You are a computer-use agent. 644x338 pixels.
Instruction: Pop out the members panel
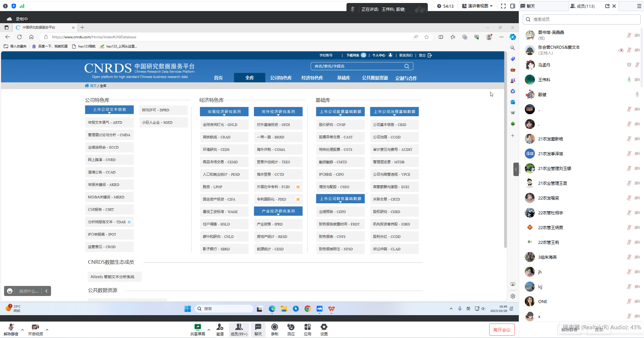pos(607,6)
